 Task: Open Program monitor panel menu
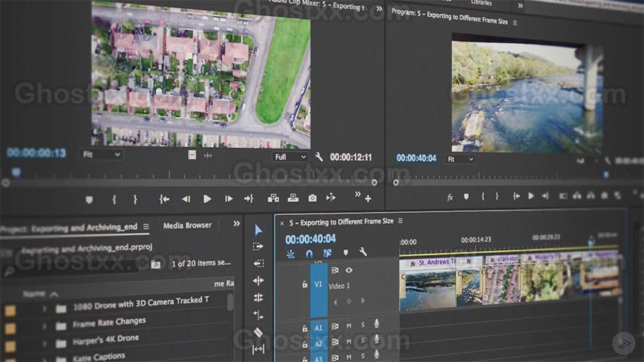[515, 23]
